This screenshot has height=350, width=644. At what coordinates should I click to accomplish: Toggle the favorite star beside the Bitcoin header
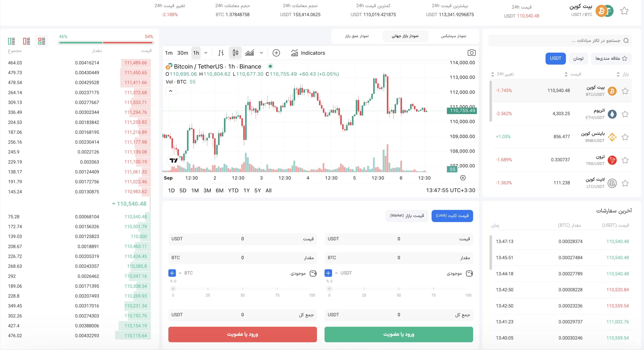(624, 11)
